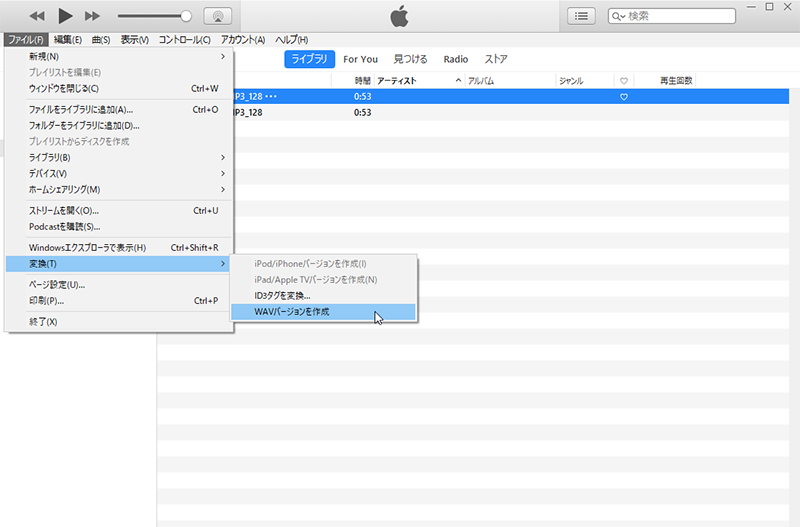Choose 終了(X) to quit

coord(119,322)
